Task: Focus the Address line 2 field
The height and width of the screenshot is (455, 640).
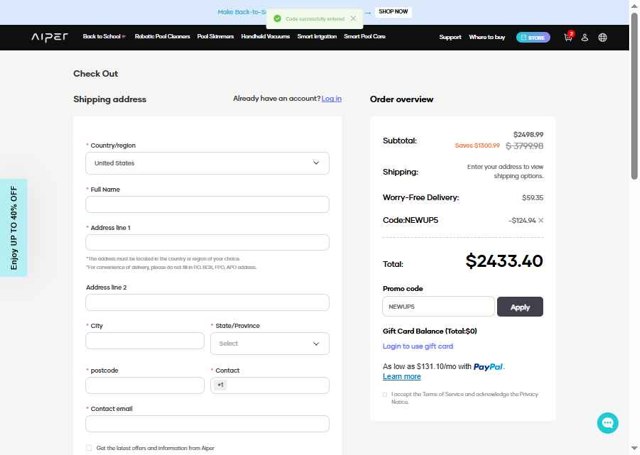Action: (x=207, y=302)
